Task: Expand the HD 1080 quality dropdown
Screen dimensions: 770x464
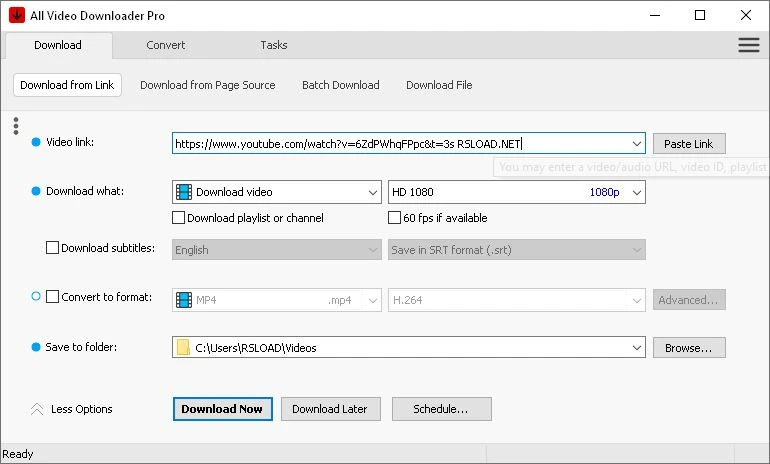Action: click(x=637, y=192)
